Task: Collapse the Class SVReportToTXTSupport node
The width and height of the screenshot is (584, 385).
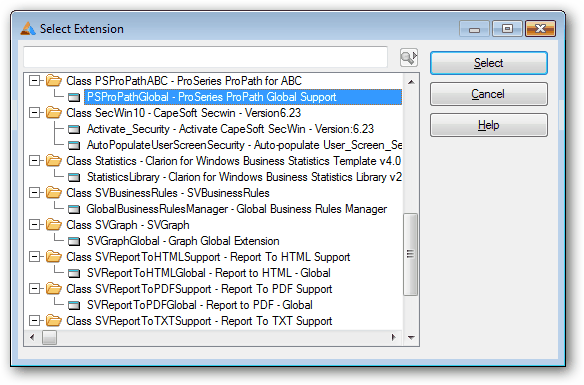Action: [34, 321]
